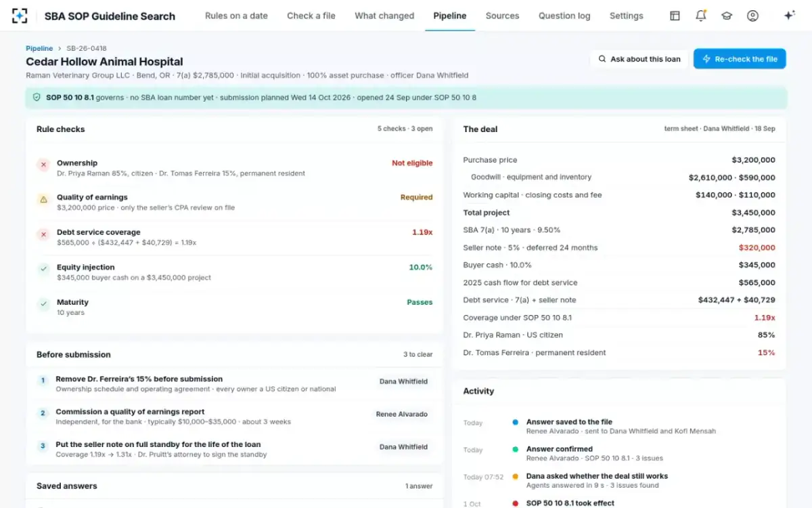The height and width of the screenshot is (508, 812).
Task: Click the app logo icon
Action: (x=20, y=16)
